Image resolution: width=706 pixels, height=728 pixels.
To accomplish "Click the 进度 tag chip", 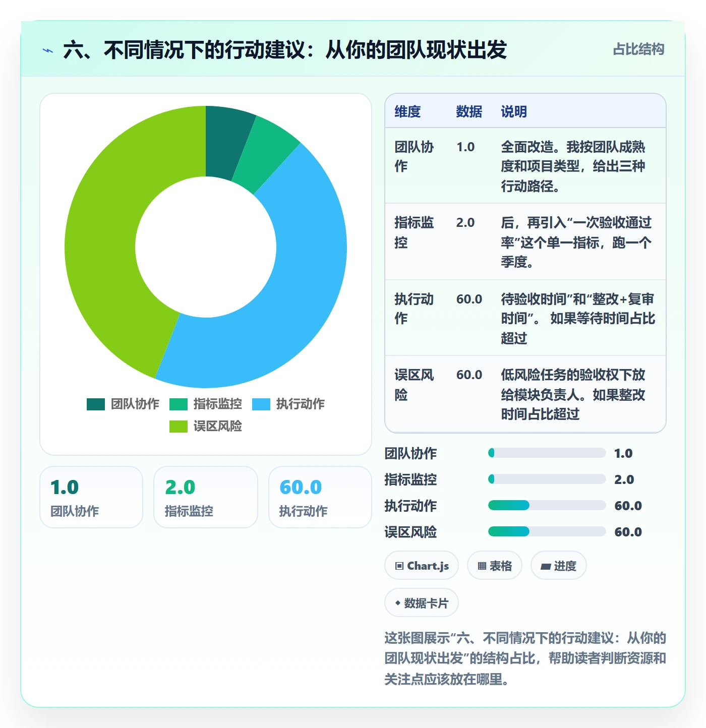I will point(558,566).
